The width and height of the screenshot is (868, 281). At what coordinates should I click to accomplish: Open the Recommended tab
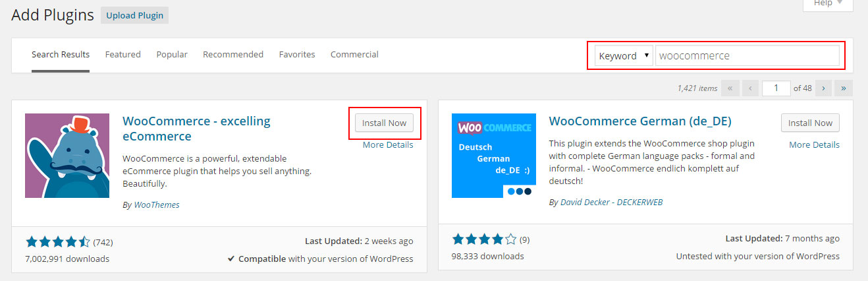click(233, 55)
